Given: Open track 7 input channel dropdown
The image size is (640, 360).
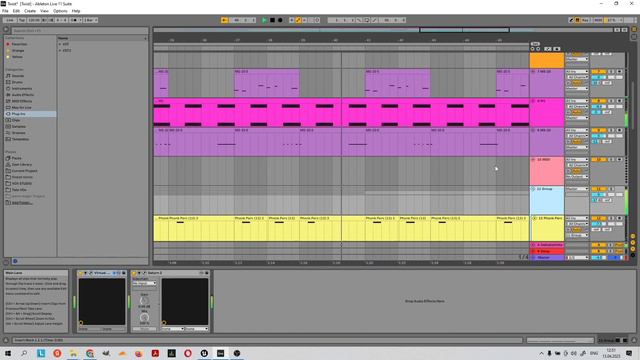Looking at the screenshot, I should point(578,77).
